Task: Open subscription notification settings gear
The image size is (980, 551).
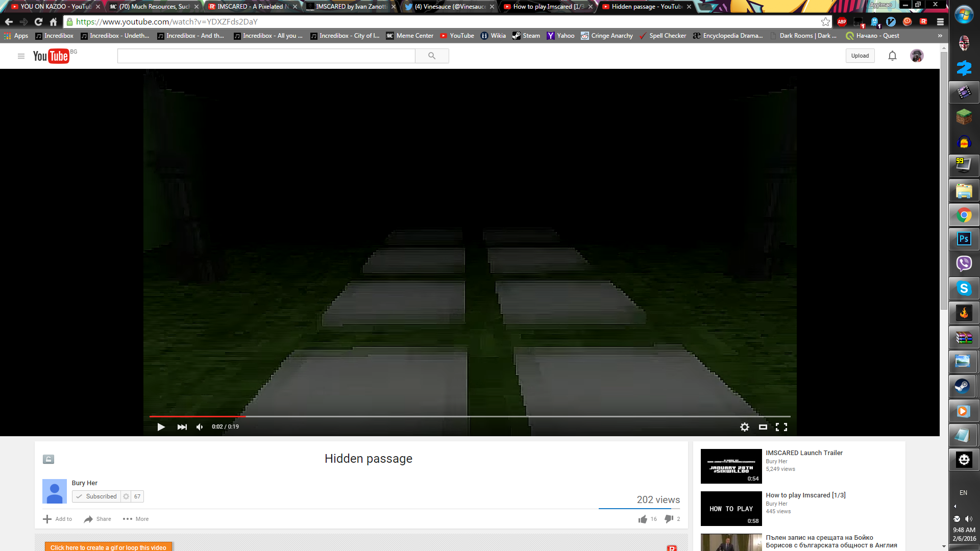Action: (x=126, y=496)
